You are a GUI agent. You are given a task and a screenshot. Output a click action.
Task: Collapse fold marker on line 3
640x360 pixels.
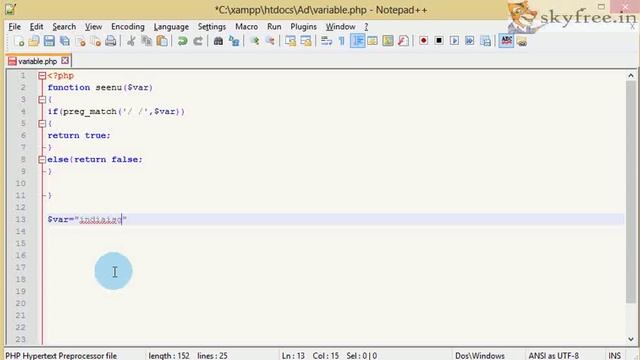(42, 100)
